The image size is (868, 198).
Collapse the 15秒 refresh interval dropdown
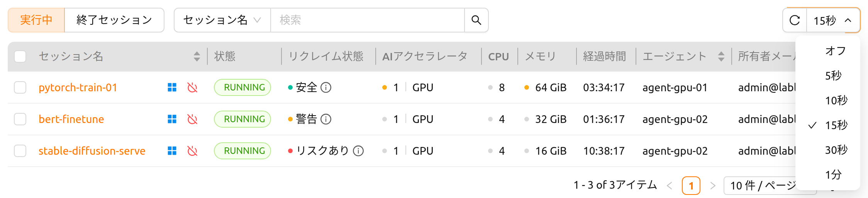pyautogui.click(x=833, y=20)
